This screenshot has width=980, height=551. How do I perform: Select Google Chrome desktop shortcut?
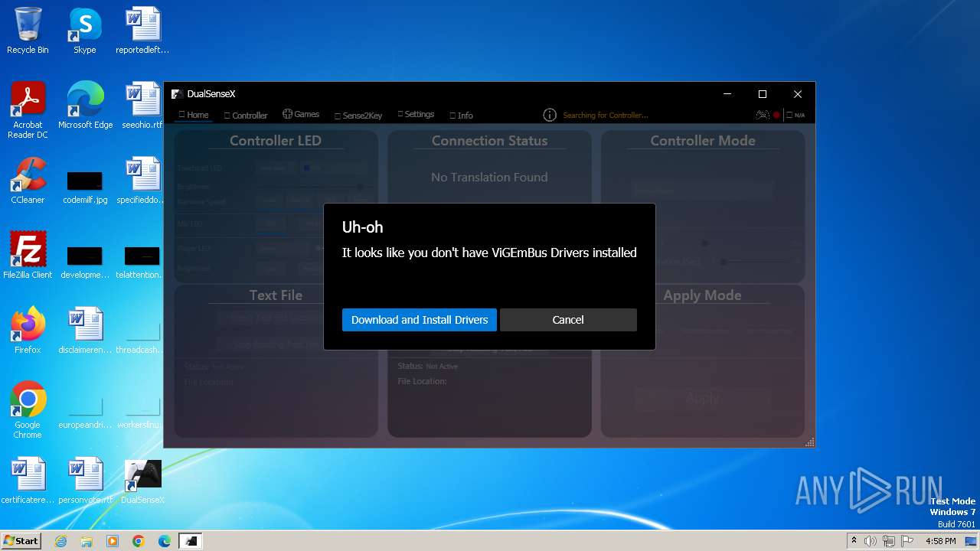click(28, 410)
